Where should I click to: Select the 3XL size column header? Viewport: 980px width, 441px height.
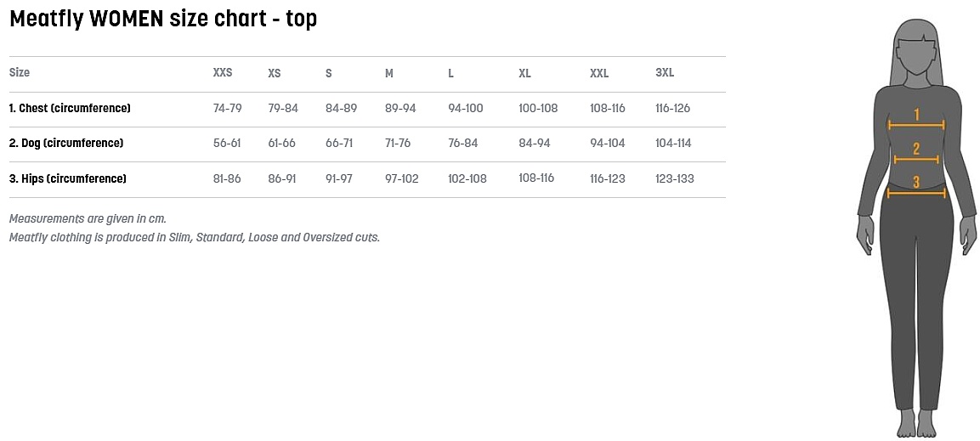[x=665, y=73]
